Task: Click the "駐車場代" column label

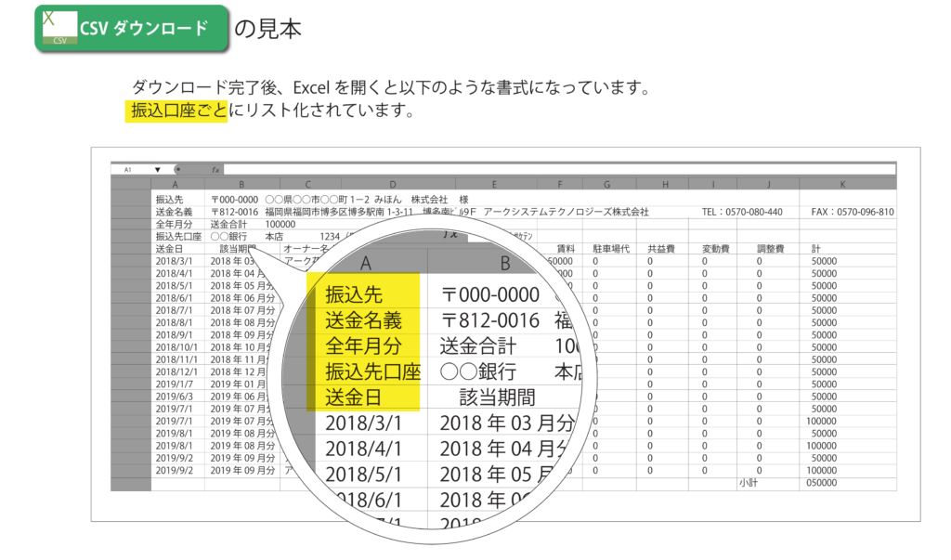Action: [611, 249]
